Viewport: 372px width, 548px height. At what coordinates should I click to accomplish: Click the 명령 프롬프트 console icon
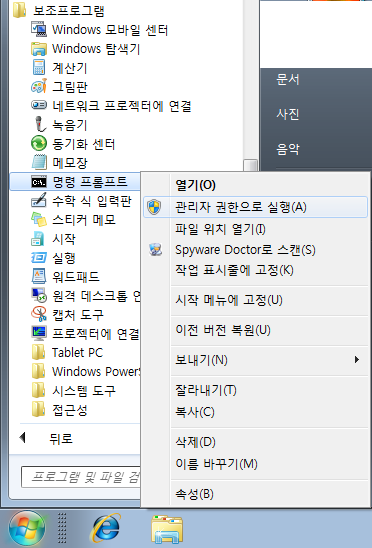coord(39,182)
